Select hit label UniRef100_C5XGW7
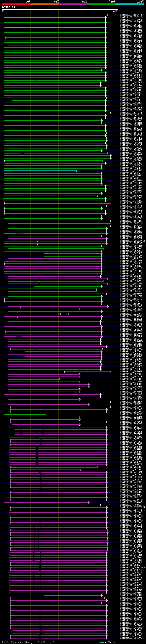The width and height of the screenshot is (146, 644). click(x=131, y=595)
